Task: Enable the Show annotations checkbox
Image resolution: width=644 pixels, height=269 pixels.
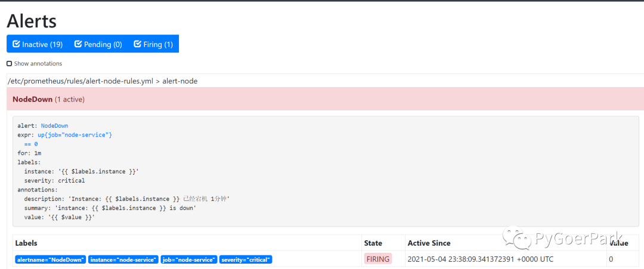Action: pos(10,63)
